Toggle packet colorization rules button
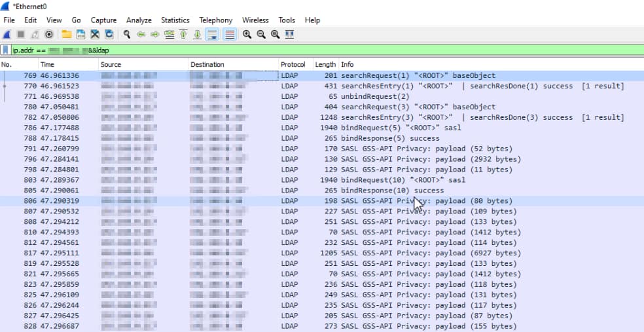This screenshot has height=332, width=644. [x=230, y=35]
